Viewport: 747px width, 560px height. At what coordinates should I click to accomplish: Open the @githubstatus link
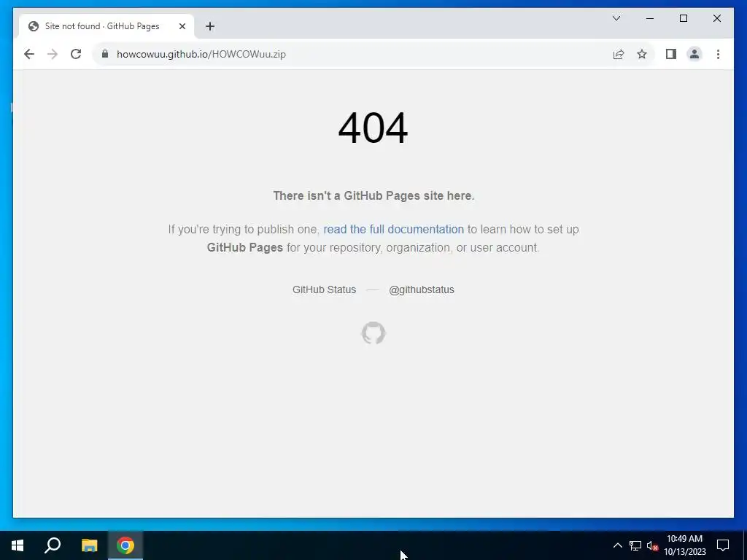point(421,289)
